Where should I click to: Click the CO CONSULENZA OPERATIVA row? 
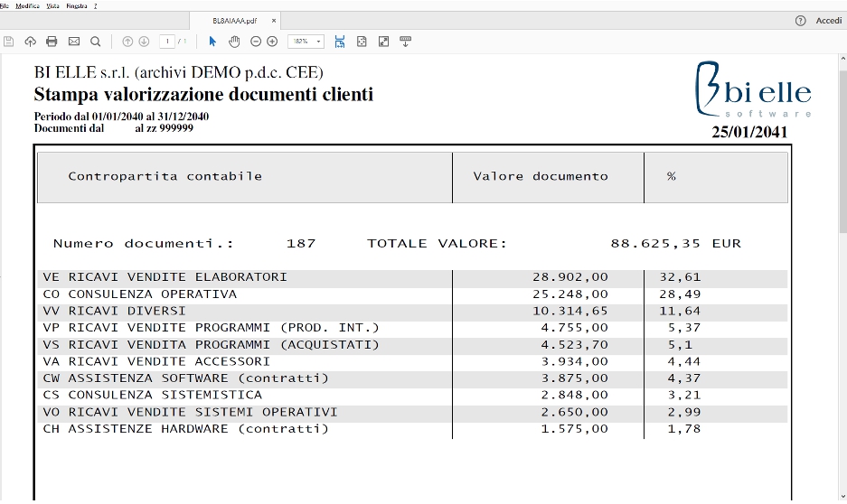tap(412, 294)
